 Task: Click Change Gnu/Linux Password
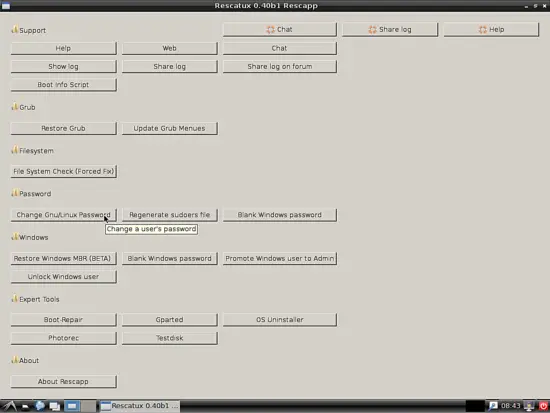(x=63, y=215)
